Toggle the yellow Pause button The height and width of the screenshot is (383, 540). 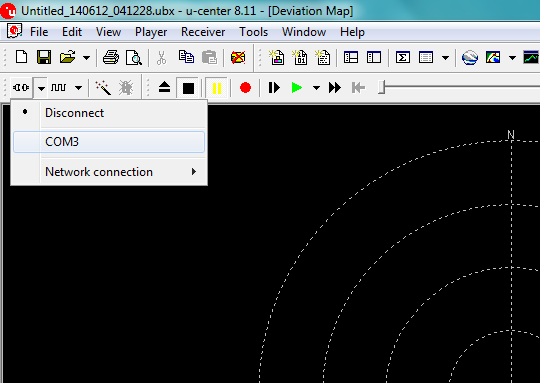[x=217, y=88]
